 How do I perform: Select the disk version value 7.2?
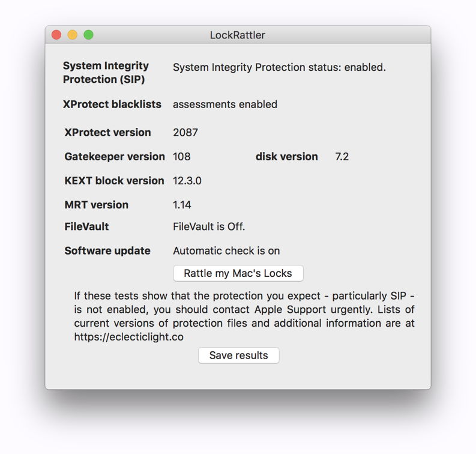pyautogui.click(x=342, y=157)
